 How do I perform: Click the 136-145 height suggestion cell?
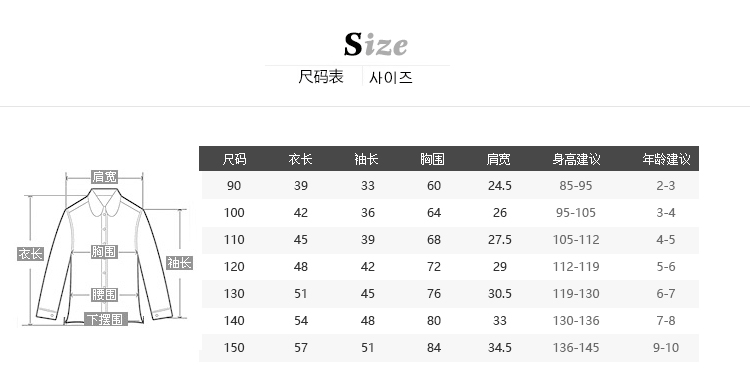tap(576, 348)
